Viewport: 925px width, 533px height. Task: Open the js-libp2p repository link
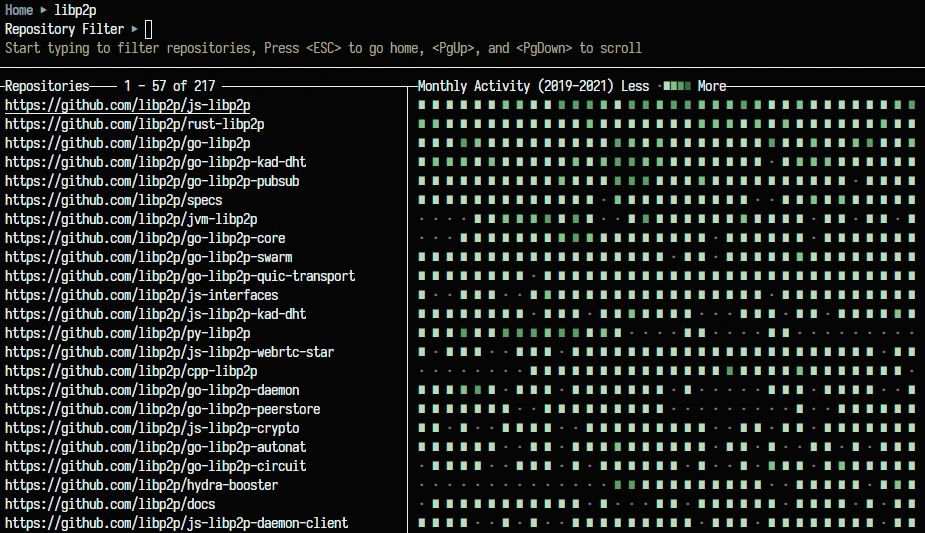[x=127, y=105]
